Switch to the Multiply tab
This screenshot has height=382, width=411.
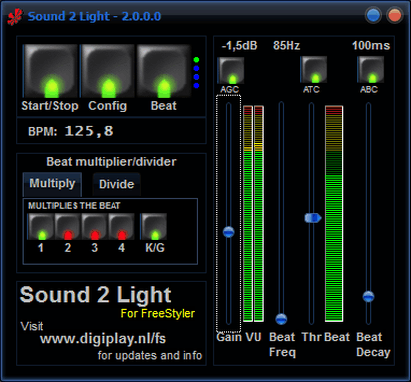coord(52,184)
